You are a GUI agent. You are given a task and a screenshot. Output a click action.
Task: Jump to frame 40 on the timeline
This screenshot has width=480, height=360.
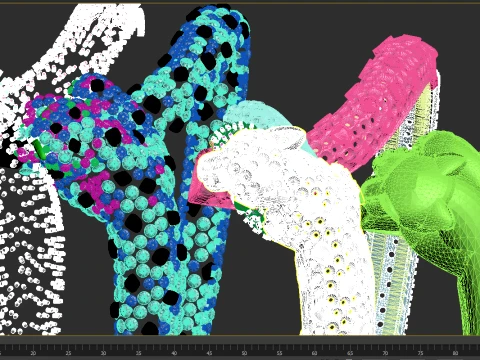174,353
